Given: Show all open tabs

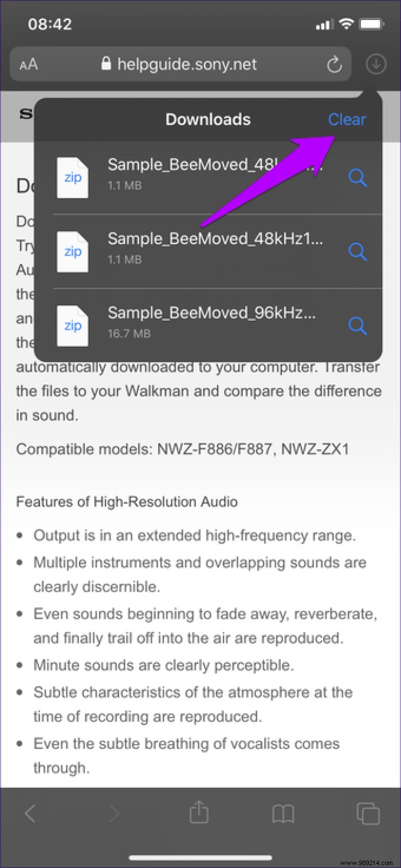Looking at the screenshot, I should pyautogui.click(x=369, y=812).
